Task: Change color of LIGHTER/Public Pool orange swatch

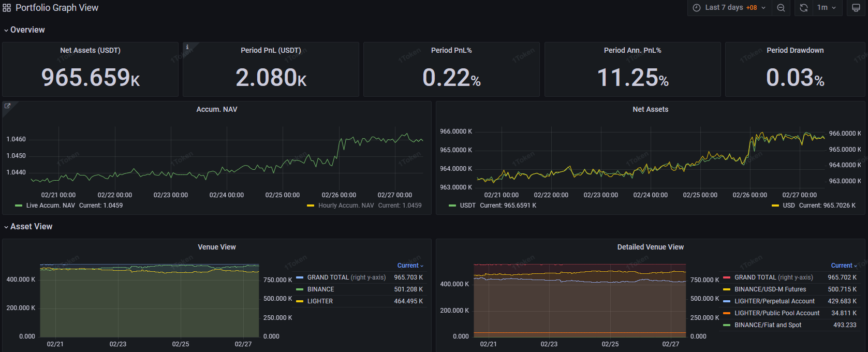Action: [727, 313]
